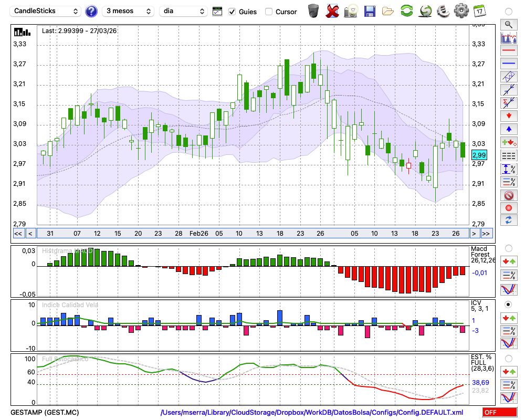This screenshot has height=420, width=525.
Task: Select the red horizontal line drawing tool
Action: pyautogui.click(x=508, y=51)
